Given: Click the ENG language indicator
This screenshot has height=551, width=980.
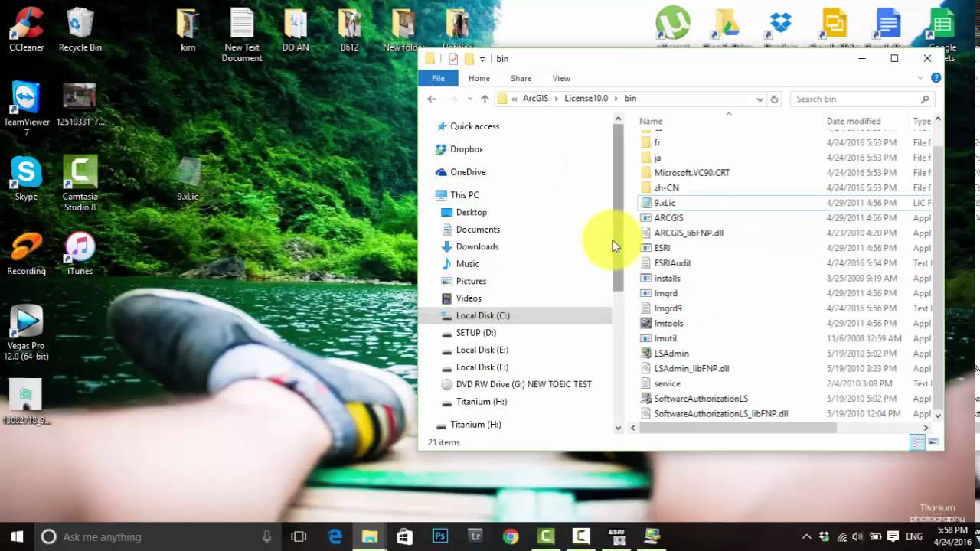Looking at the screenshot, I should 914,536.
